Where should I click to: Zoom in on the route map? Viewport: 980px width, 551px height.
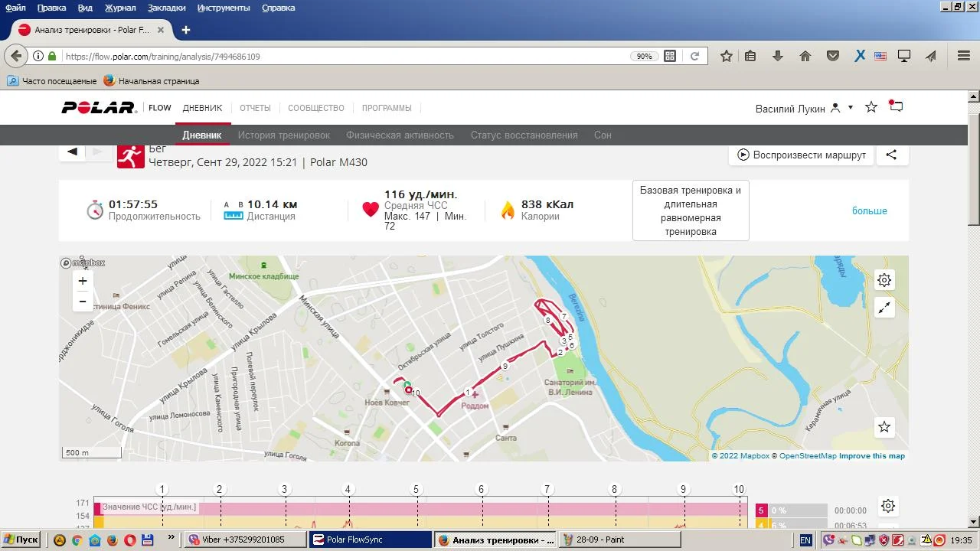[x=83, y=281]
